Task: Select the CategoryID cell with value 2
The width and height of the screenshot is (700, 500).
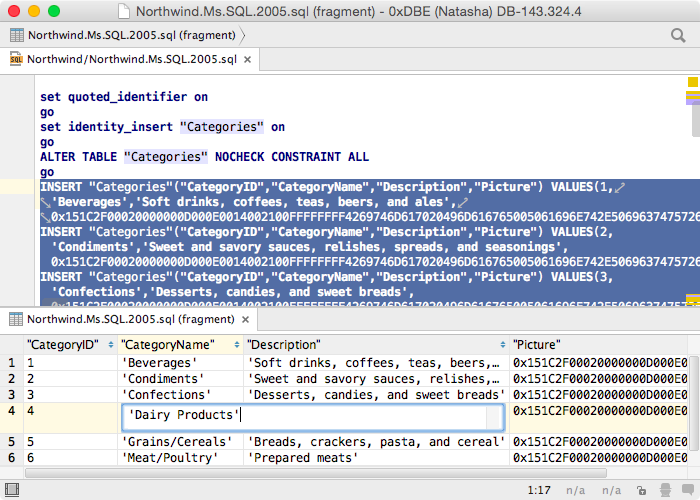Action: click(x=71, y=379)
